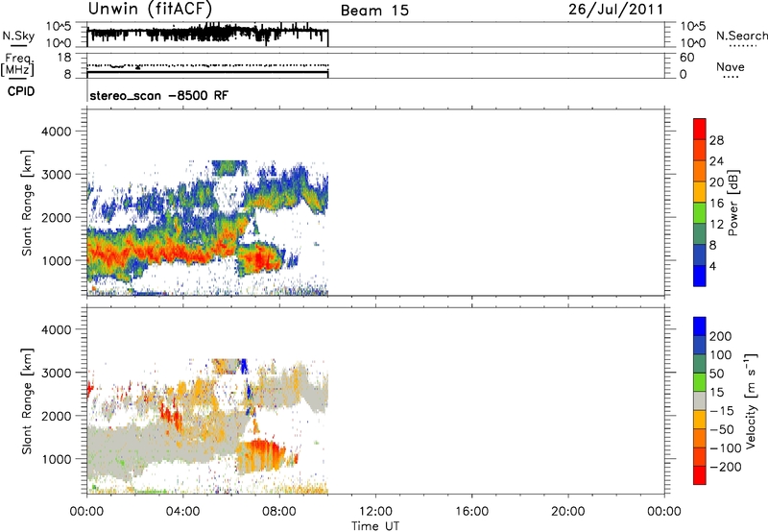Click the '16:00' time axis label
The image size is (768, 532).
[x=471, y=512]
